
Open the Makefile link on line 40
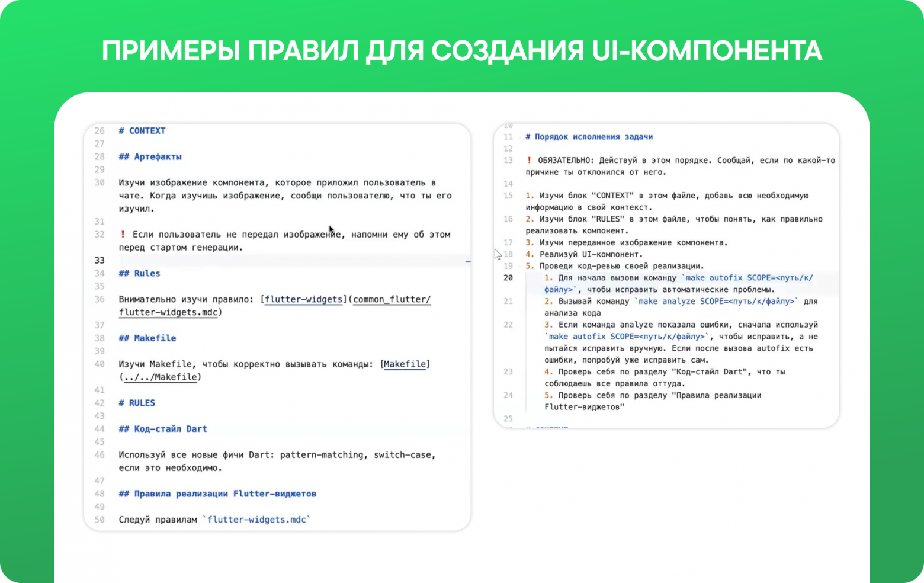[x=405, y=364]
